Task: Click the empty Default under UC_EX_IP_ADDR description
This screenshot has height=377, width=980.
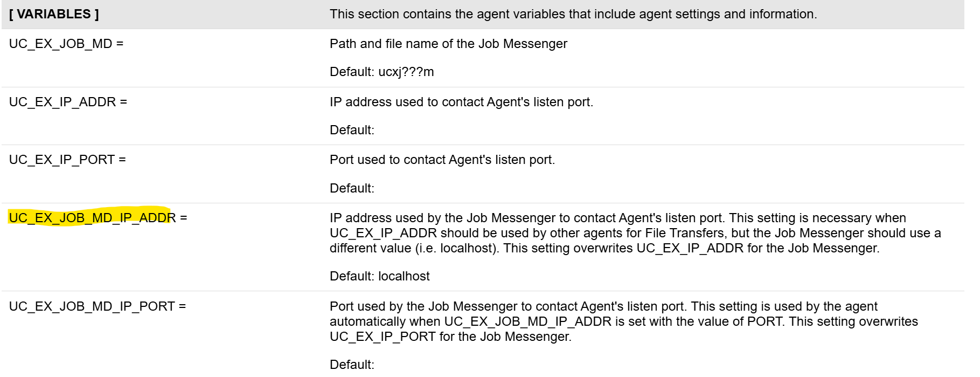Action: click(x=352, y=130)
